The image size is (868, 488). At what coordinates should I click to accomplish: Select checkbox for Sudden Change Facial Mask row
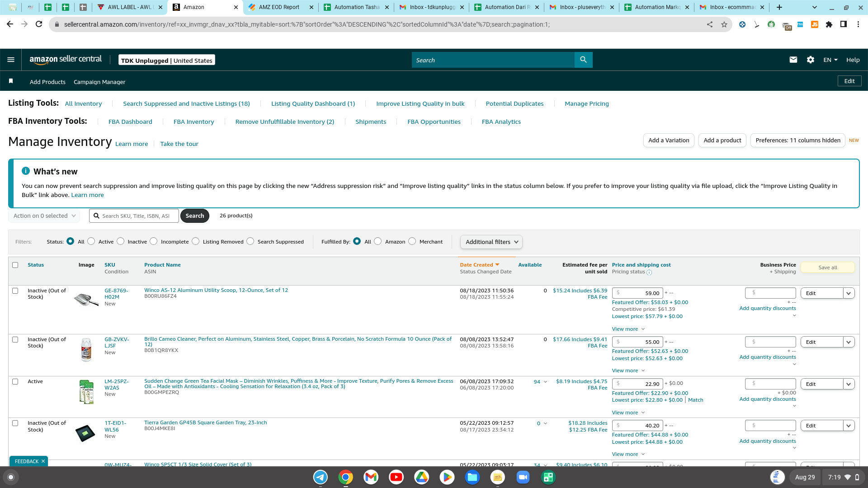coord(15,382)
